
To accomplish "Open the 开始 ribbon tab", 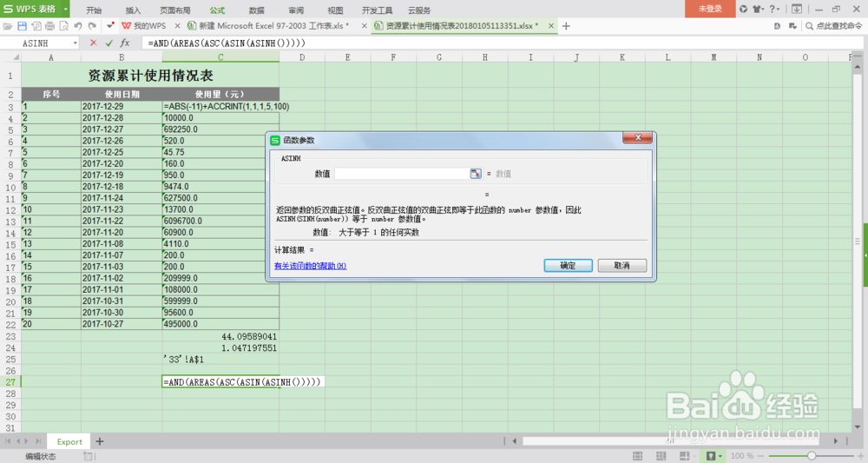I will pos(94,10).
